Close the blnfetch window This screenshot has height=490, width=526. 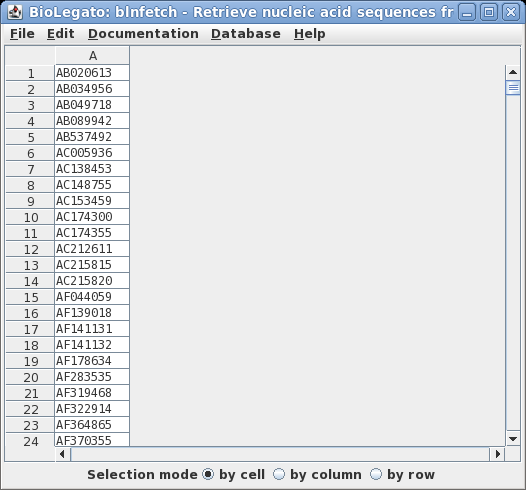pos(511,12)
